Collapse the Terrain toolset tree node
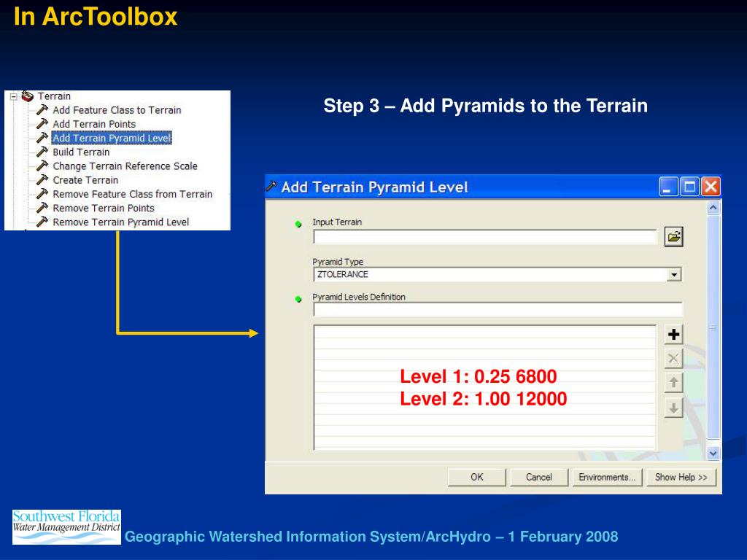Image resolution: width=747 pixels, height=560 pixels. pos(14,97)
